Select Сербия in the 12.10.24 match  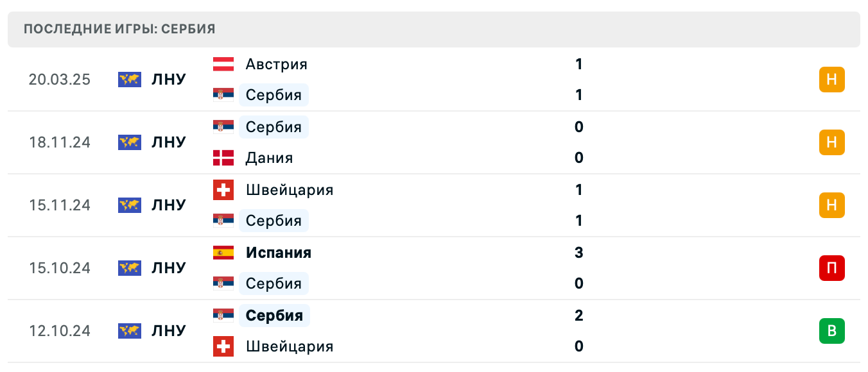point(273,315)
